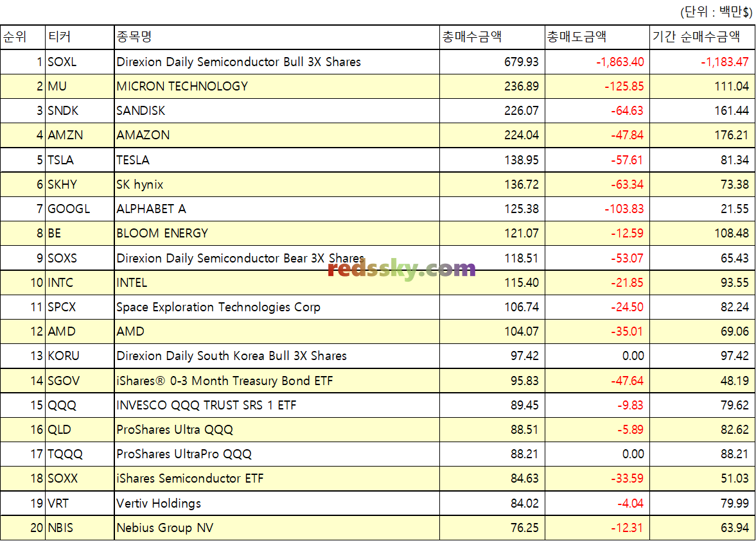Click INVESCO QQQ TRUST SRS 1 ETF name
756x541 pixels.
click(x=206, y=406)
